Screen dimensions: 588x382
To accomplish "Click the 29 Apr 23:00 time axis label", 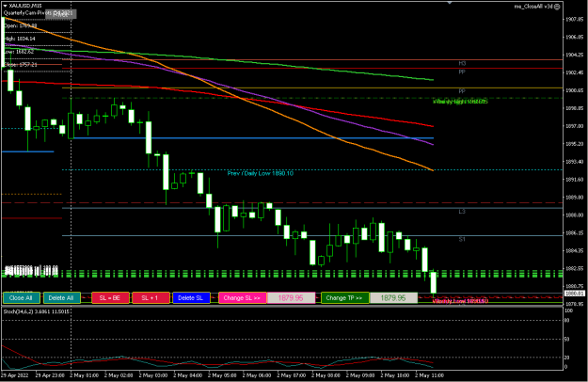I will coord(50,375).
